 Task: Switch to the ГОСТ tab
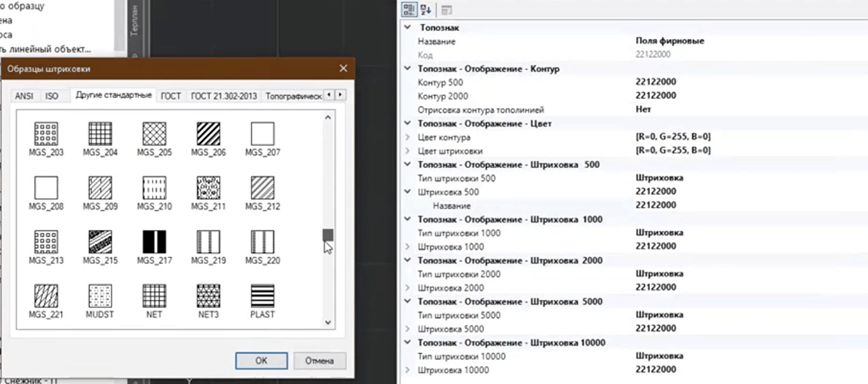point(170,96)
